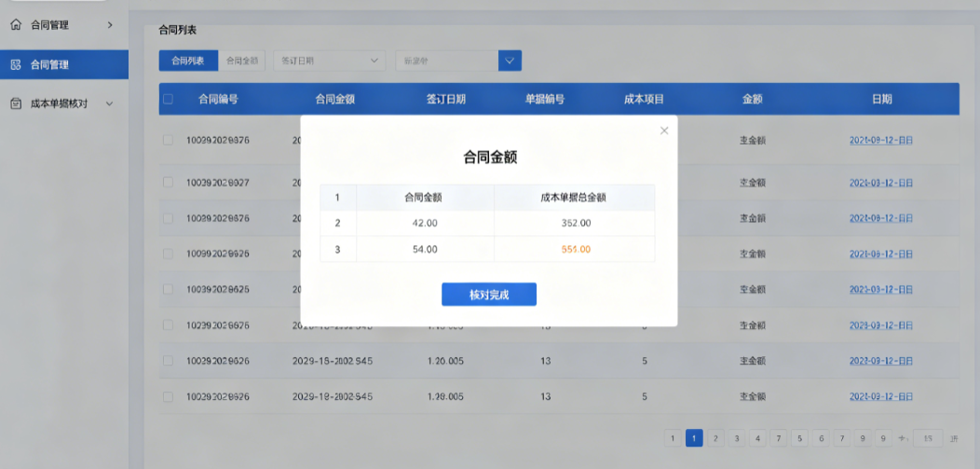This screenshot has height=469, width=980.
Task: Switch to the 合同列表 tab
Action: 188,61
